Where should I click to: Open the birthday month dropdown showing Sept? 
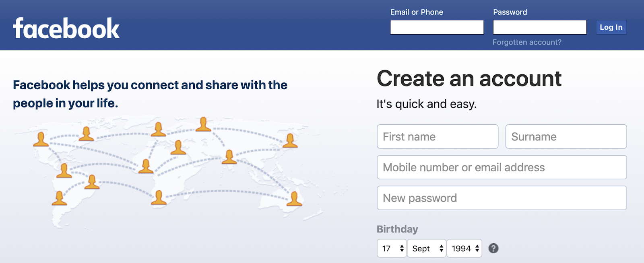[x=427, y=249]
